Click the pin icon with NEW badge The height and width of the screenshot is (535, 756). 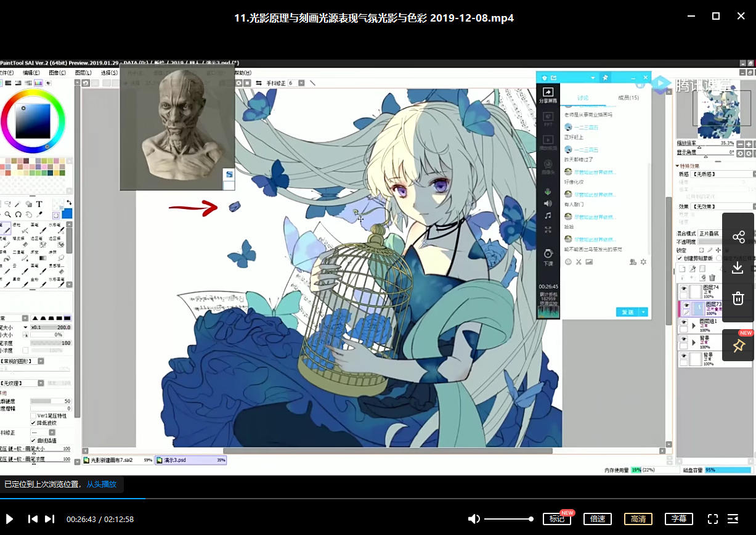click(x=738, y=346)
